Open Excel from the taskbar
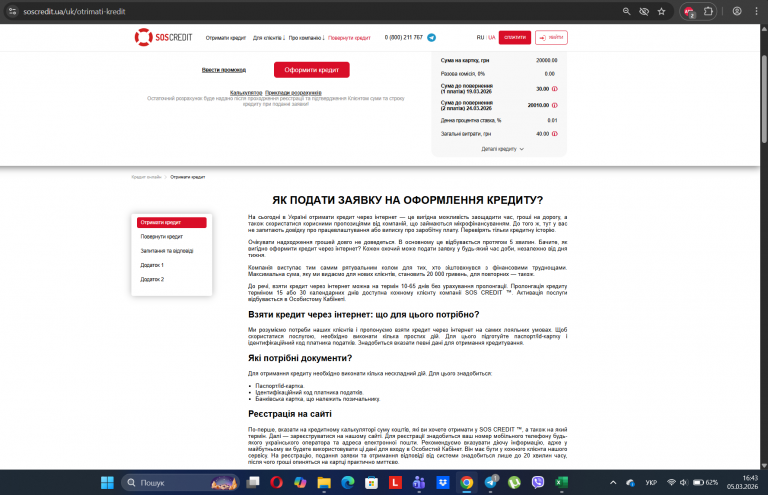 click(561, 483)
